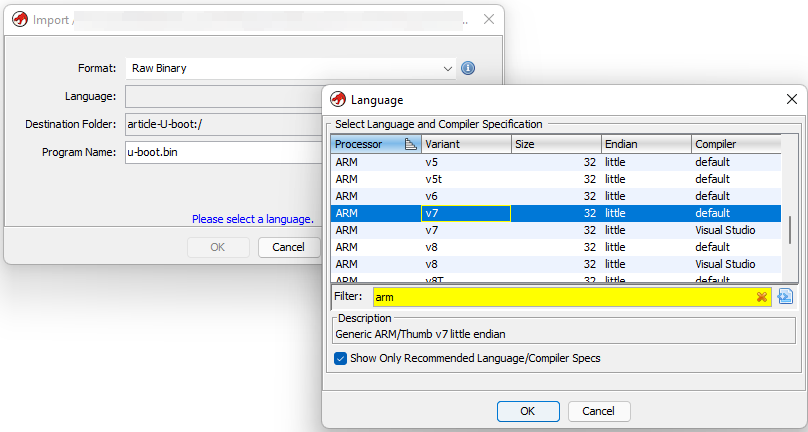Confirm language selection with OK button

click(528, 411)
